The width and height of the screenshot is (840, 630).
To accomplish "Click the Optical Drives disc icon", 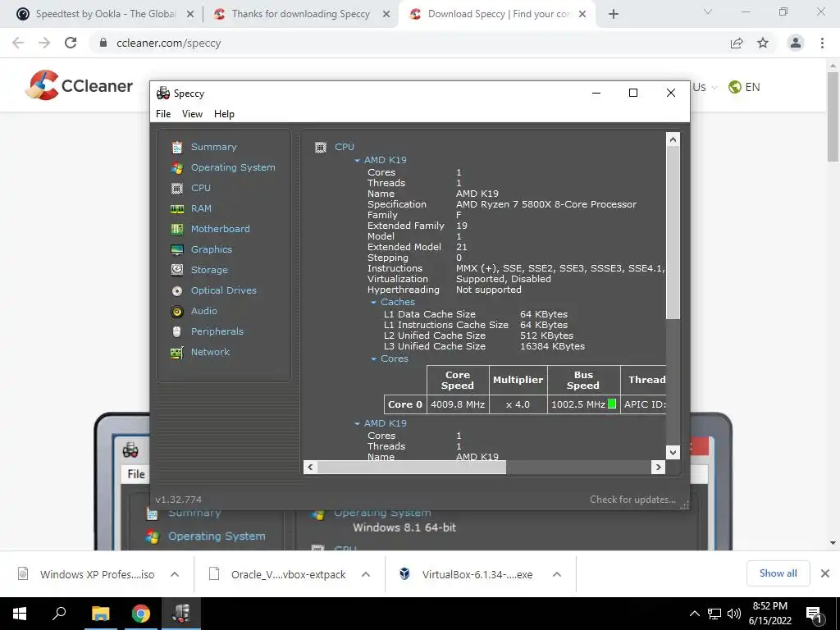I will tap(177, 291).
